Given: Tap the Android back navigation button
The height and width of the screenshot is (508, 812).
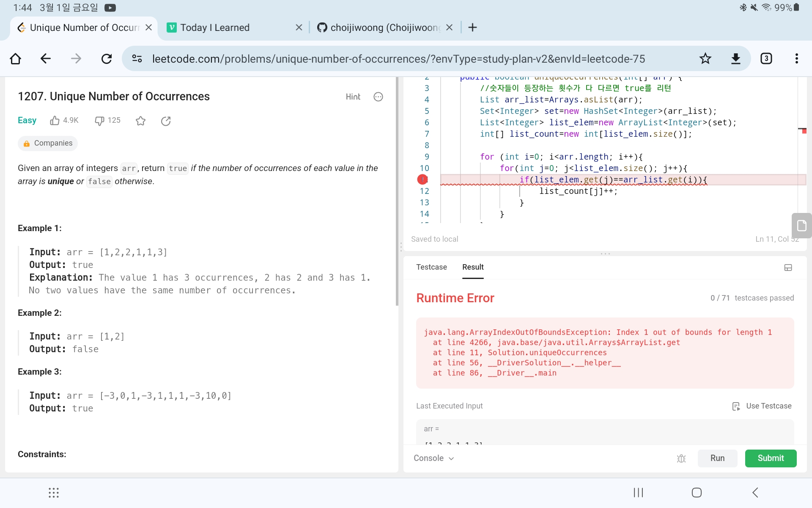Looking at the screenshot, I should tap(755, 492).
